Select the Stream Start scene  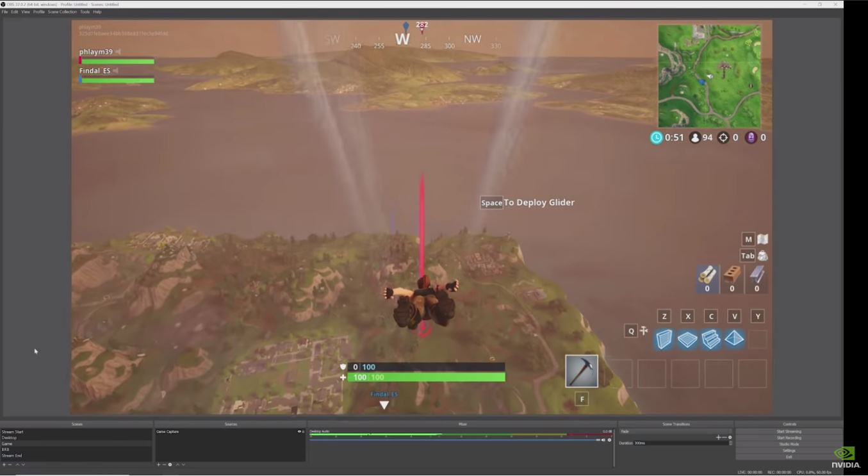coord(76,432)
